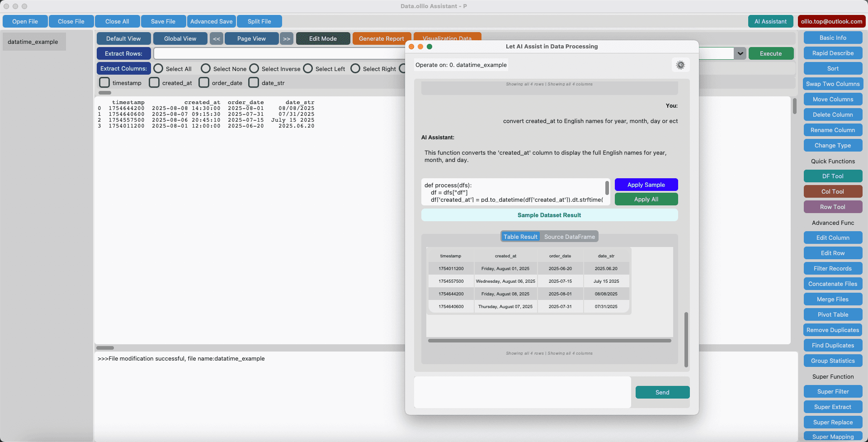Open the Col Tool quick function

pyautogui.click(x=832, y=191)
